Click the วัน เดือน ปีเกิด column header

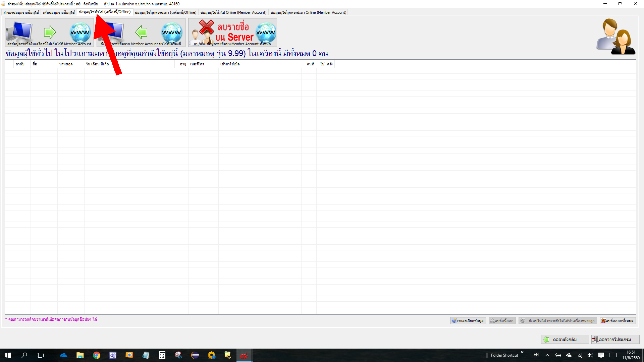[x=129, y=64]
